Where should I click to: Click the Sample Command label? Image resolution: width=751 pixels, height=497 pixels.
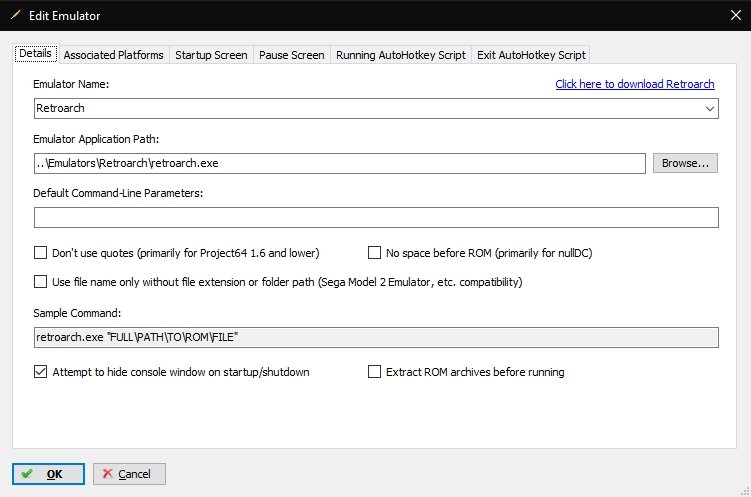pos(77,313)
